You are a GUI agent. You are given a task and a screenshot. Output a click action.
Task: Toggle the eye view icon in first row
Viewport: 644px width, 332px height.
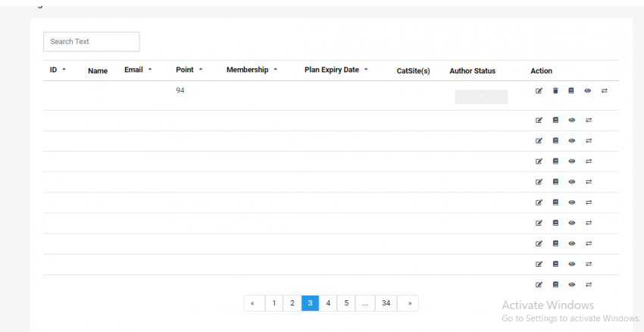pyautogui.click(x=587, y=91)
